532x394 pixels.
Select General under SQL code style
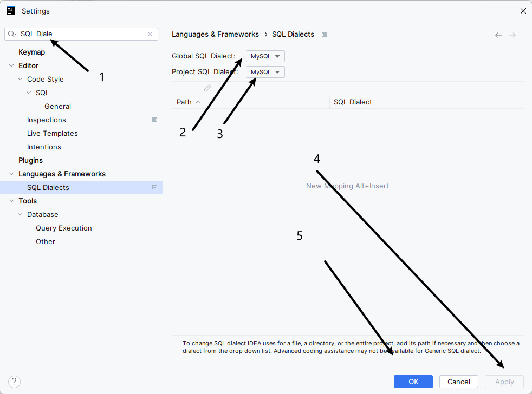[x=57, y=106]
